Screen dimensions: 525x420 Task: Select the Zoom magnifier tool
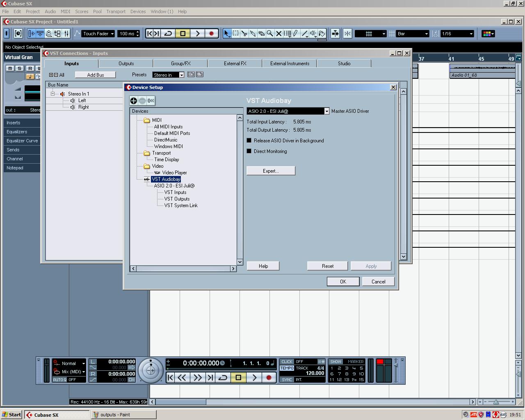[x=270, y=34]
